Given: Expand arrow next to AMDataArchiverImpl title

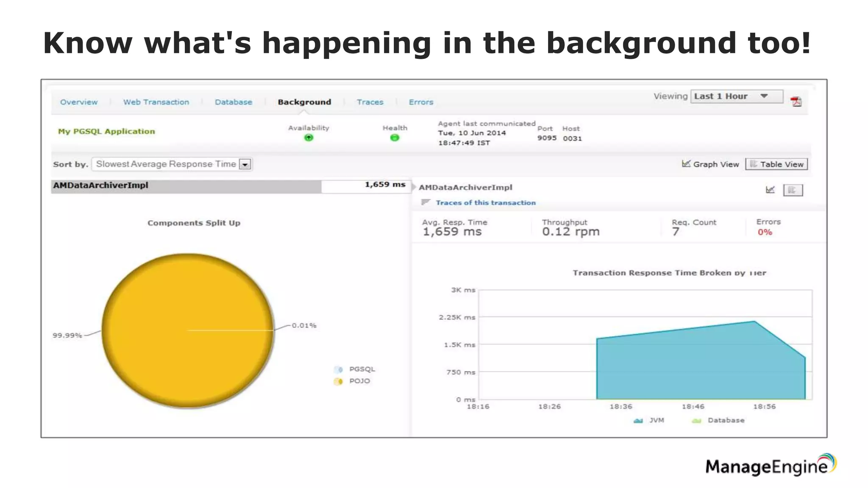Looking at the screenshot, I should coord(414,187).
